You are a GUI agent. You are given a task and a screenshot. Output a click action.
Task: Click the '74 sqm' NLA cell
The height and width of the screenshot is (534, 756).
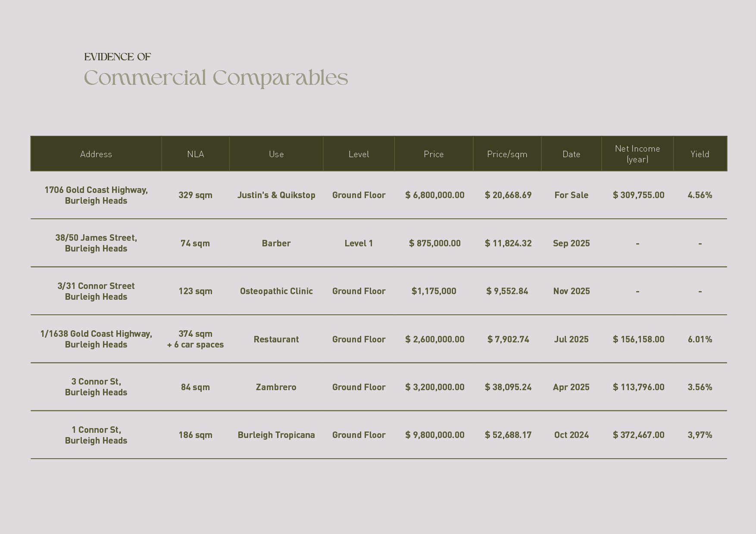195,243
